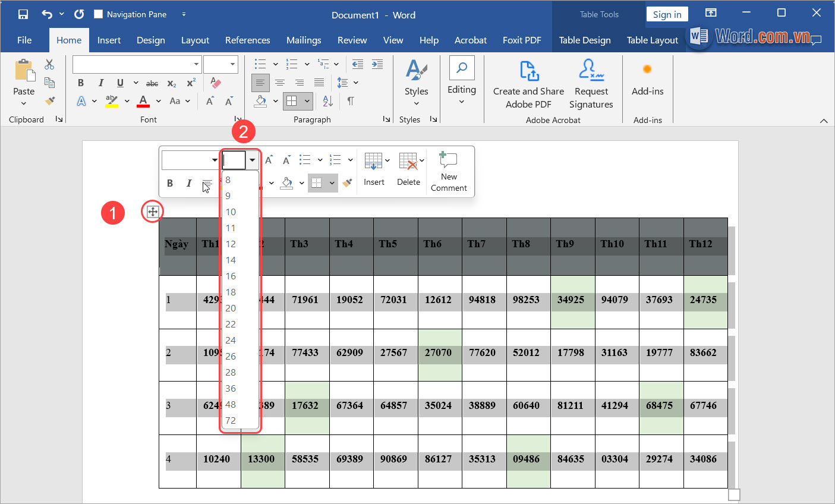Image resolution: width=835 pixels, height=504 pixels.
Task: Click the table move handle icon
Action: point(153,212)
